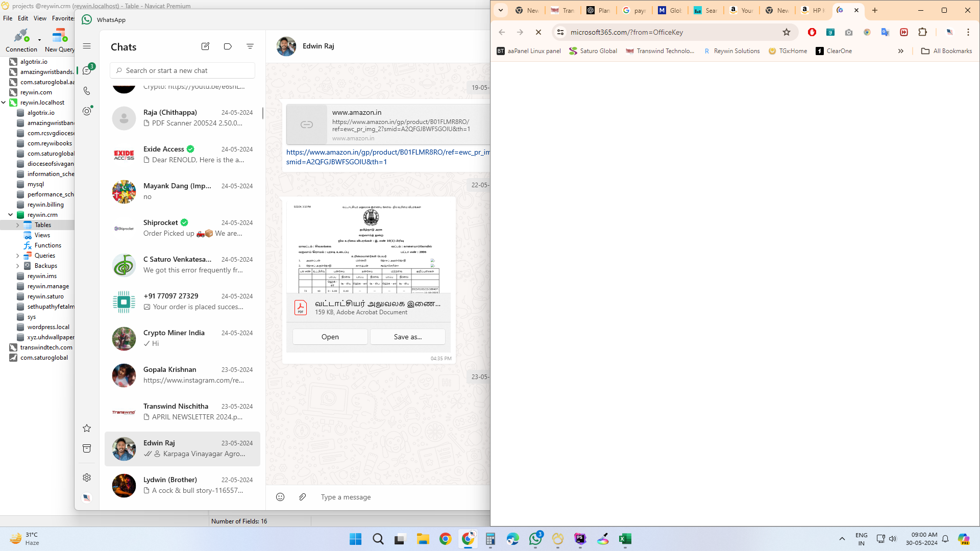Screen dimensions: 980x551
Task: Bookmark page with star icon
Action: click(787, 32)
